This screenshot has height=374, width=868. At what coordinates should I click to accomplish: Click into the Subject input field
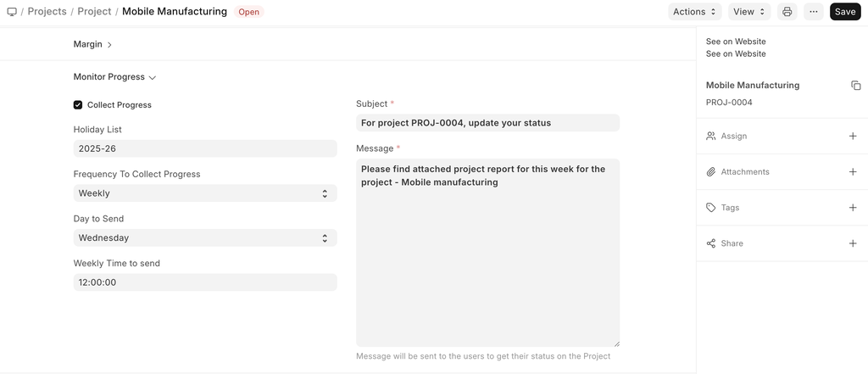coord(487,123)
